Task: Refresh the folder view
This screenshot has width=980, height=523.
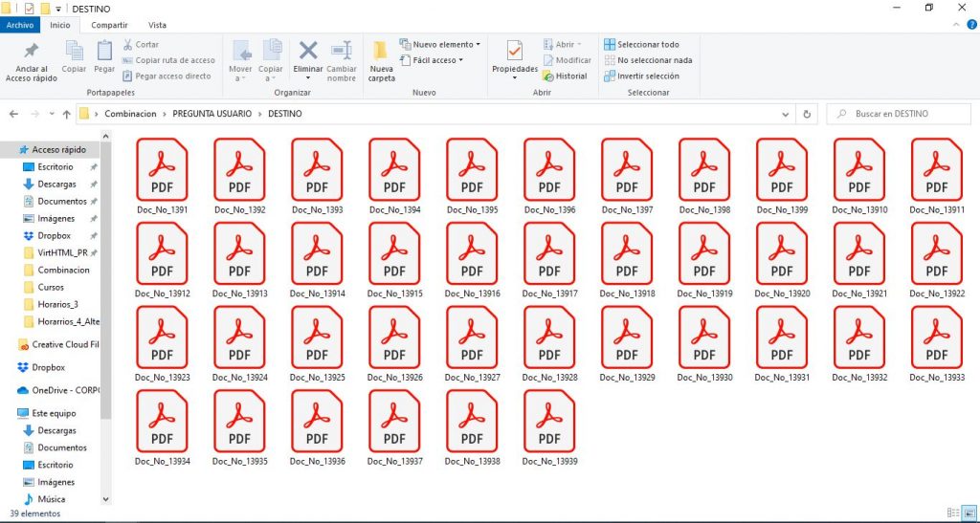Action: pyautogui.click(x=807, y=115)
